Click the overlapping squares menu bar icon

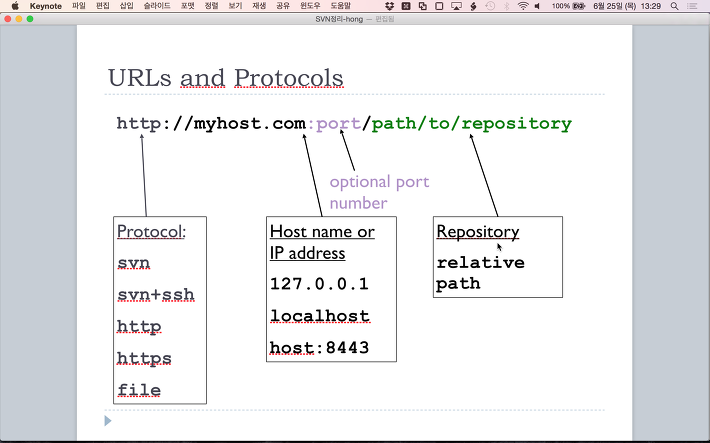[x=422, y=6]
